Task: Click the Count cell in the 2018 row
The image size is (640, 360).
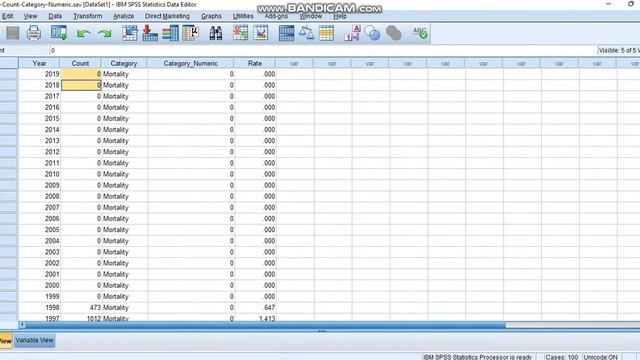Action: 81,85
